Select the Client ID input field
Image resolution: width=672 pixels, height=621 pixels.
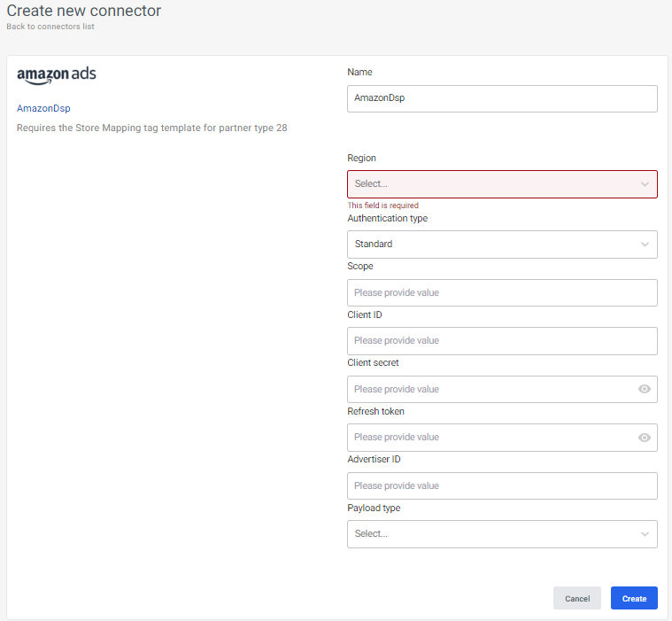click(502, 341)
